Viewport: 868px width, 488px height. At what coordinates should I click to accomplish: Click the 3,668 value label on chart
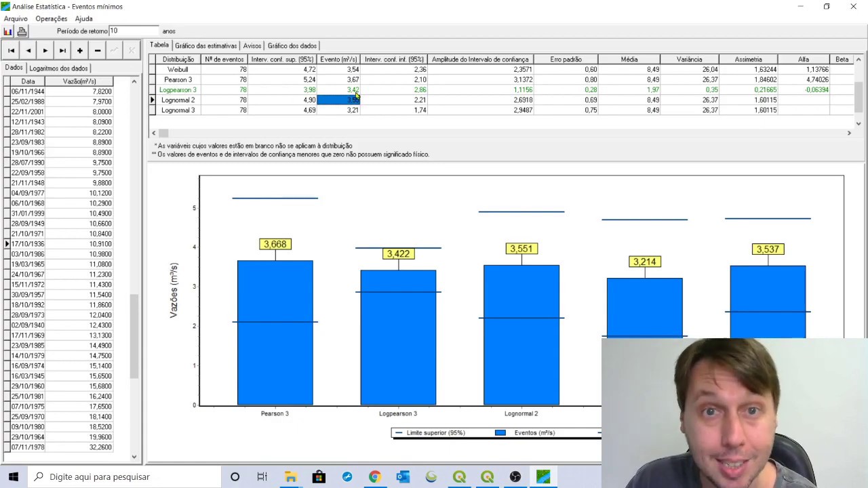tap(275, 244)
